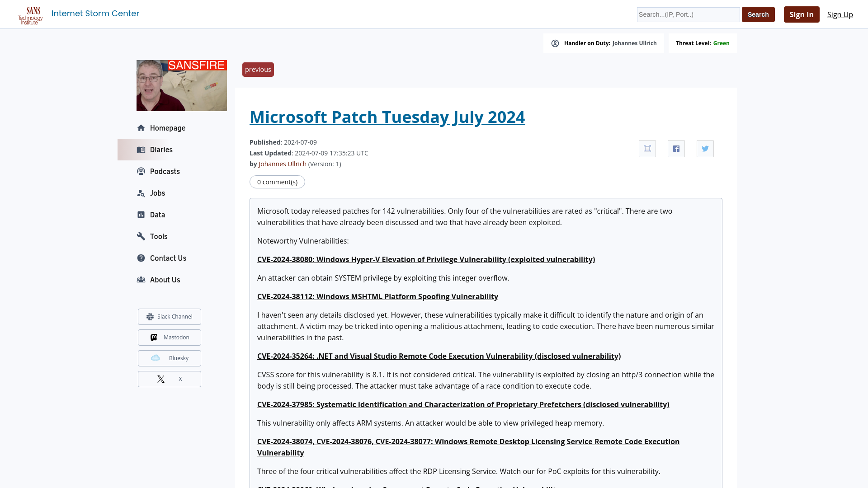This screenshot has height=488, width=868.
Task: Focus the search IP/Port input field
Action: coord(688,14)
